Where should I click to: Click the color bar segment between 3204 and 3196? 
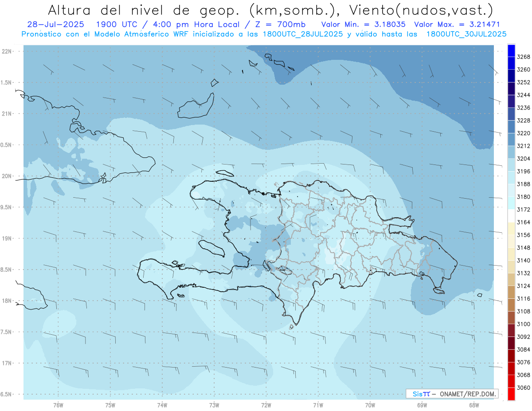click(511, 165)
